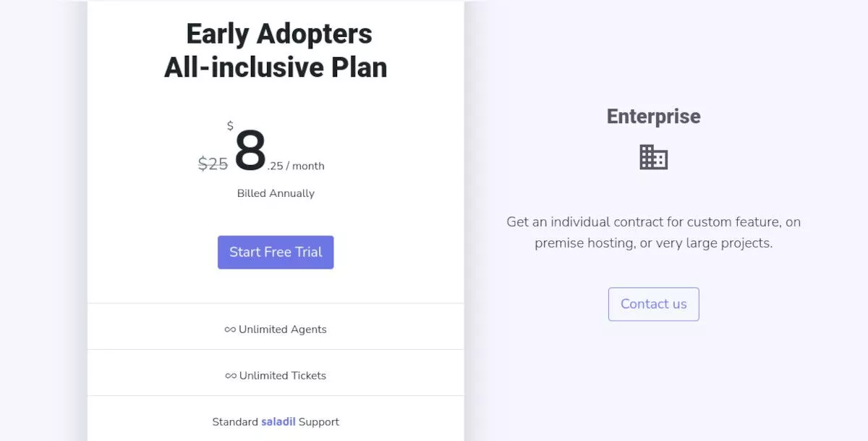
Task: Click the Start Free Trial button
Action: point(276,252)
